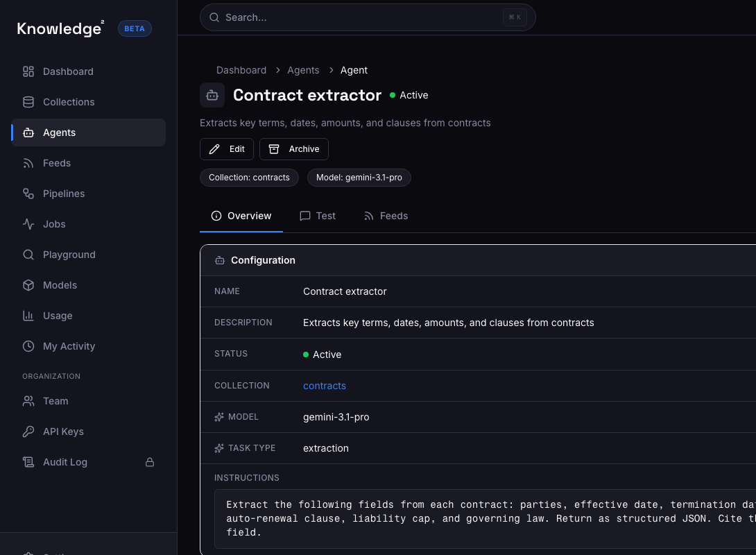Open the contracts collection link
The image size is (756, 555).
[x=324, y=386]
